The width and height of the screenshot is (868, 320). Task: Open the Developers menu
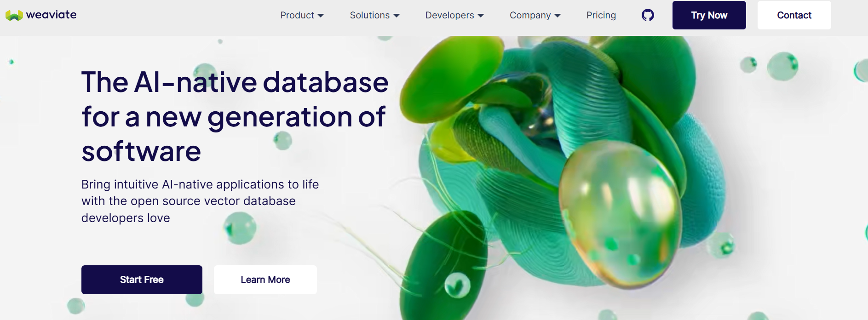pyautogui.click(x=454, y=15)
